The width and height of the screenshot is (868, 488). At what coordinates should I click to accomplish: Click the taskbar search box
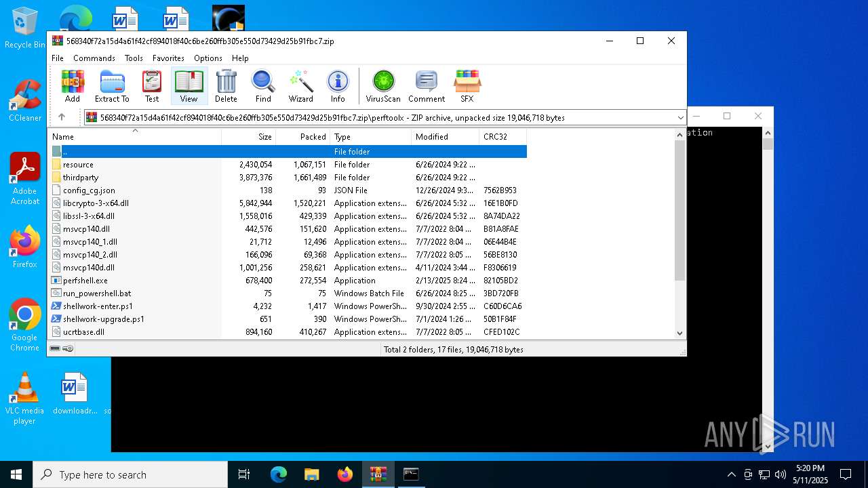(x=130, y=474)
